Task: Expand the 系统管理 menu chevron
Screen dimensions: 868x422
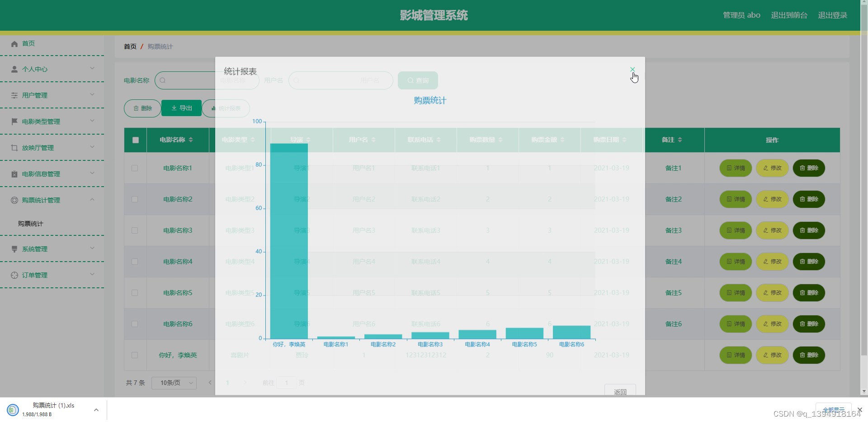Action: point(92,249)
